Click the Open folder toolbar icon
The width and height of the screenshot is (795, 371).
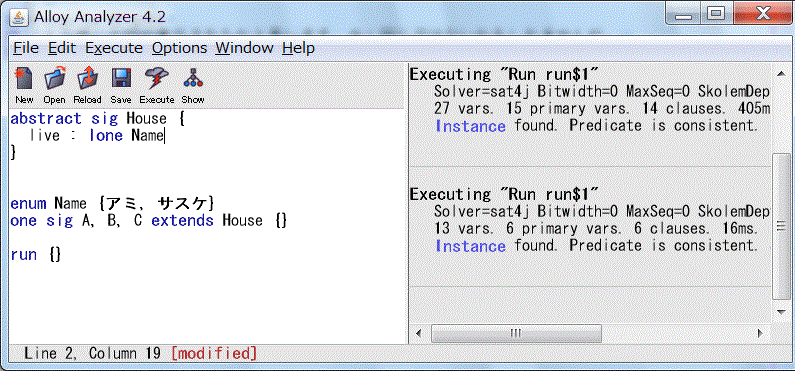coord(54,86)
